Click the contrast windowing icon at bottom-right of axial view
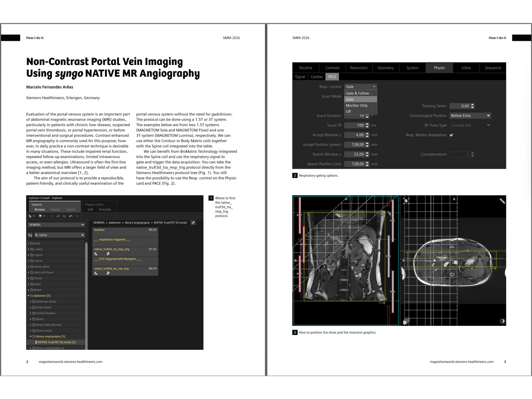This screenshot has height=399, width=532. [x=502, y=321]
